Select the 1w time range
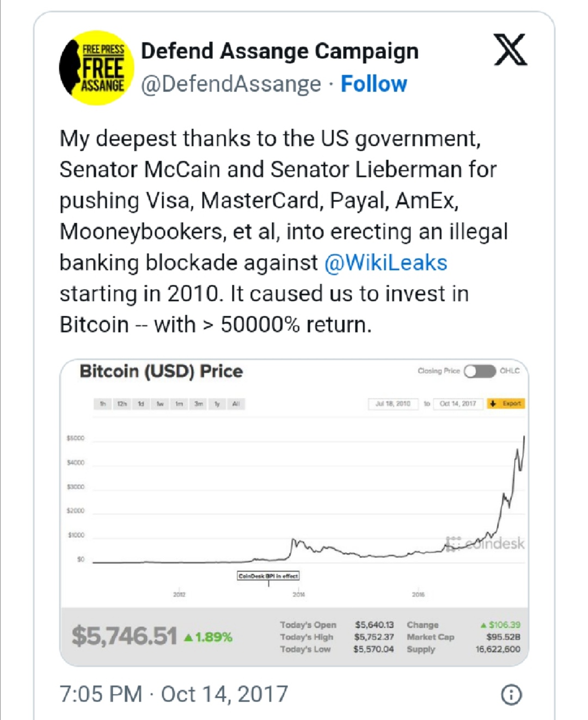 coord(160,404)
